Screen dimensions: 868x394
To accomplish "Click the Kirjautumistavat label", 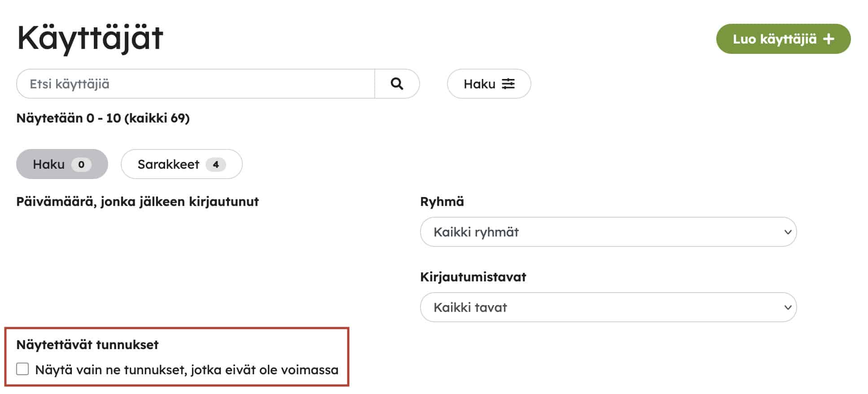I will [x=473, y=277].
